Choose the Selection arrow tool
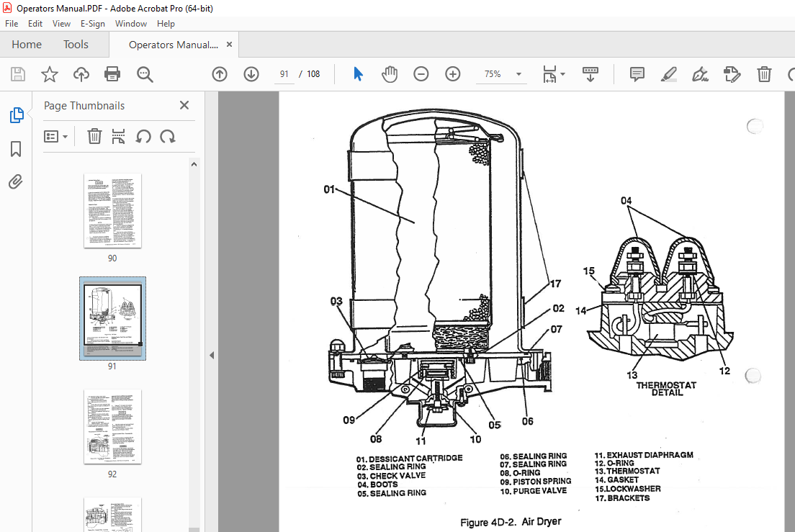This screenshot has height=532, width=795. coord(358,74)
